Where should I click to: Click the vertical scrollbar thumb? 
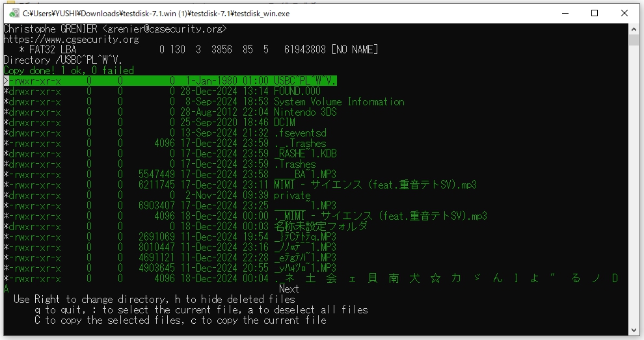click(x=634, y=41)
